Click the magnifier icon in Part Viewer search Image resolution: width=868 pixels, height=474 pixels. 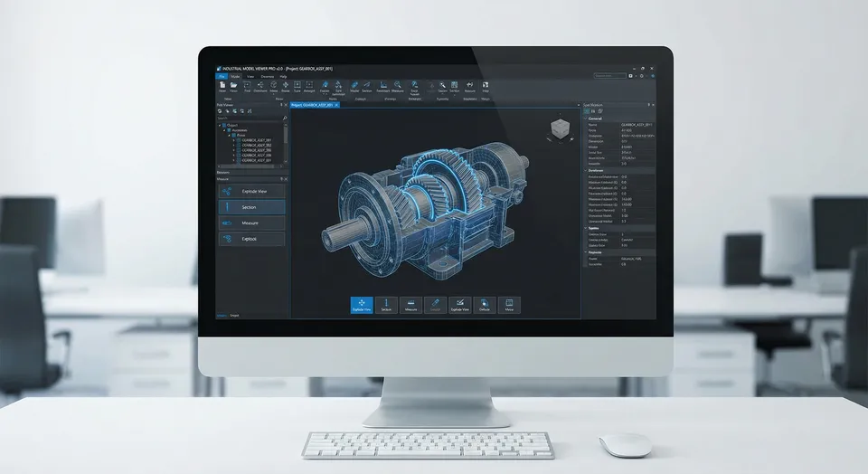[285, 118]
